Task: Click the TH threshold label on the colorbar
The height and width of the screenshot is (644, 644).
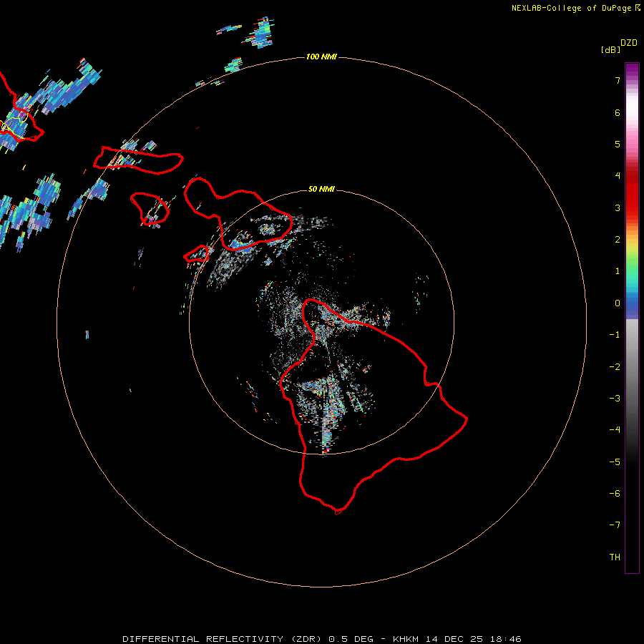Action: tap(615, 557)
